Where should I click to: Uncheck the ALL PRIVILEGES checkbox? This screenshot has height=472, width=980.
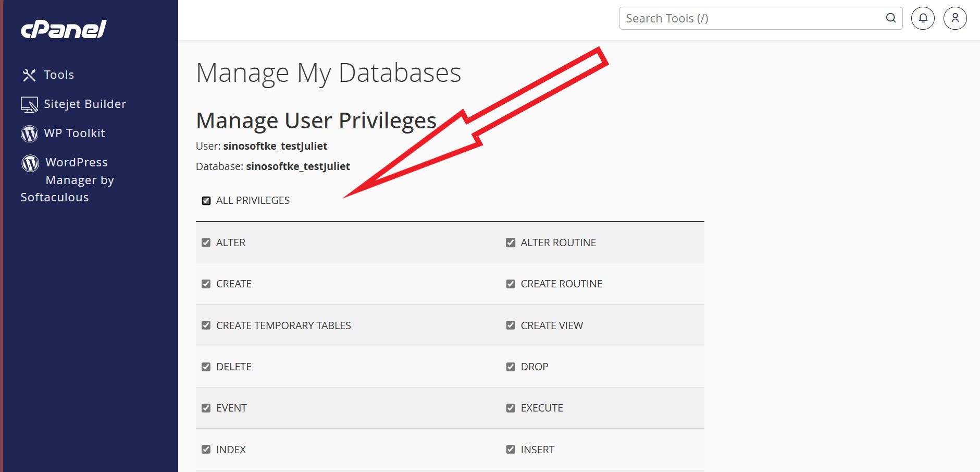[x=206, y=201]
